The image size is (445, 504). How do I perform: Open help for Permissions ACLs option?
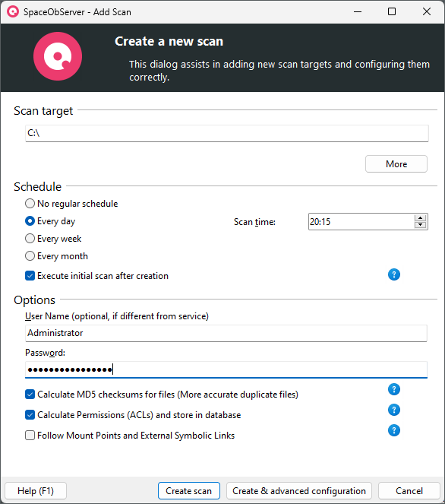394,410
